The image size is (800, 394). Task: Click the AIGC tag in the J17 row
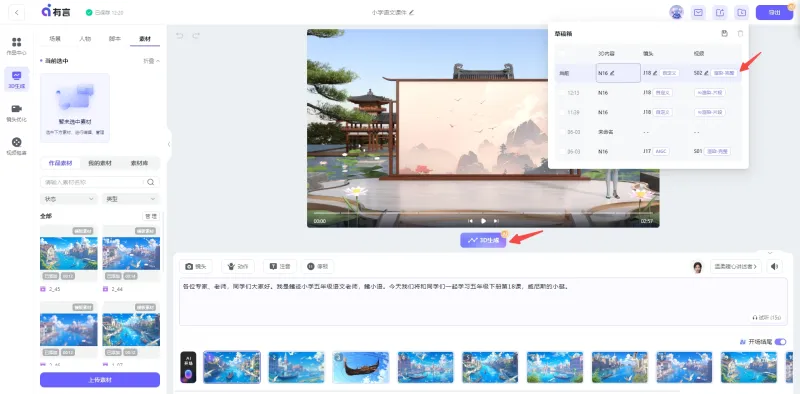tap(662, 152)
